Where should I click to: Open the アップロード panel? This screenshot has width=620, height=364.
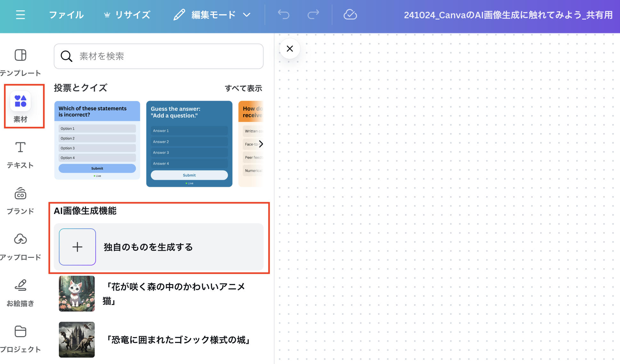pos(20,248)
